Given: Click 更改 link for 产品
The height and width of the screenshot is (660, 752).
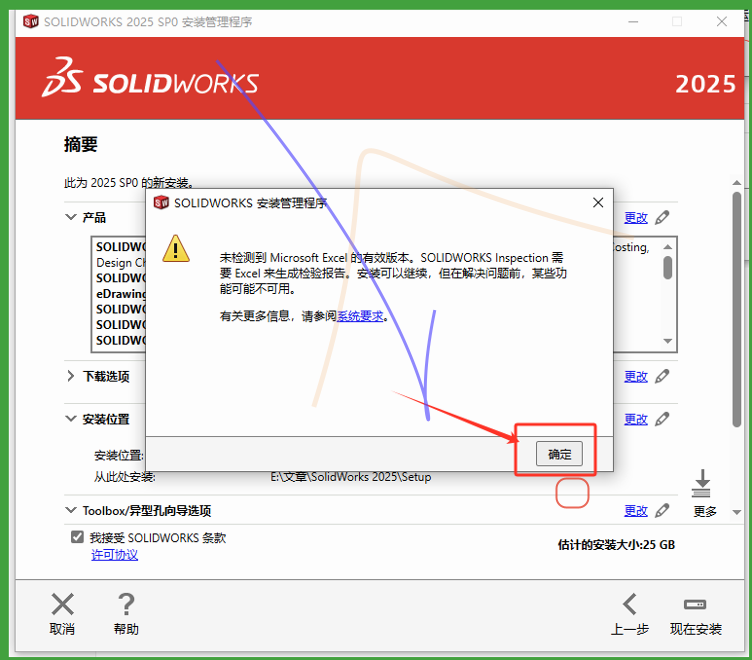Looking at the screenshot, I should [635, 218].
